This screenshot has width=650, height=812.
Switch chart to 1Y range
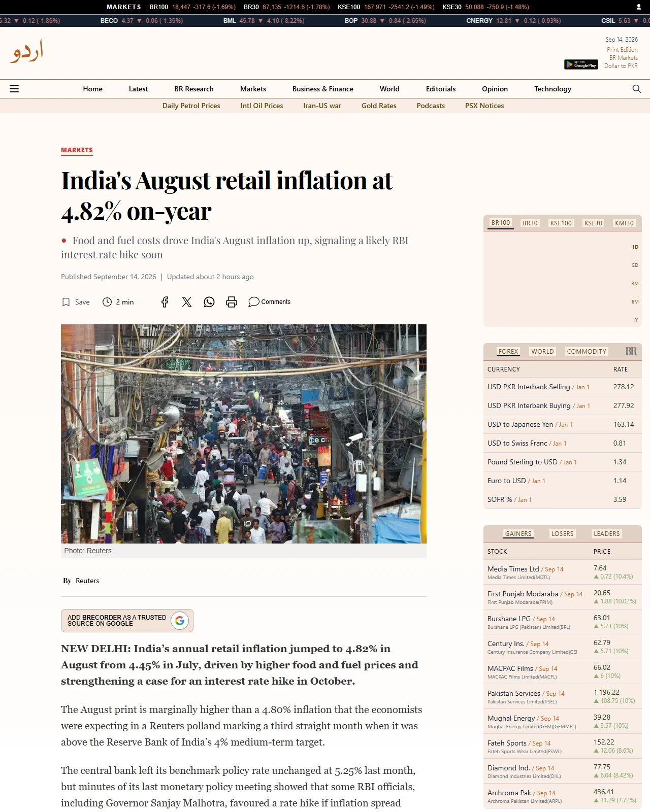pyautogui.click(x=635, y=320)
